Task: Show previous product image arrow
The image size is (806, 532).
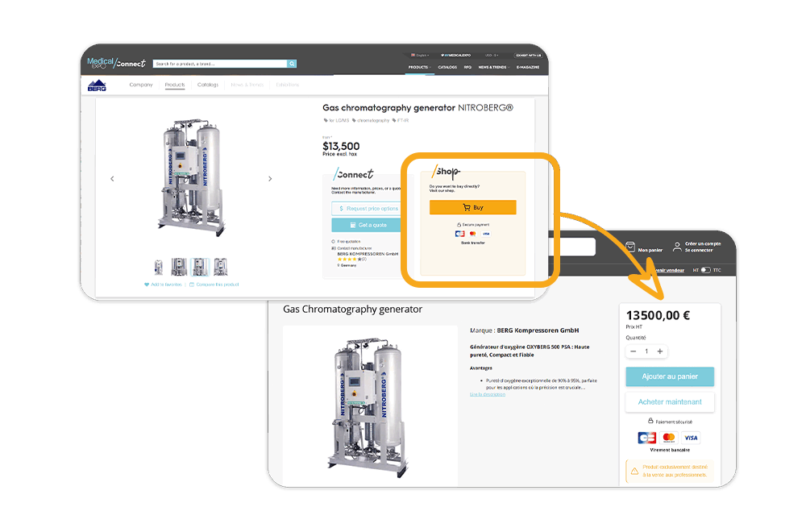Action: (x=112, y=179)
